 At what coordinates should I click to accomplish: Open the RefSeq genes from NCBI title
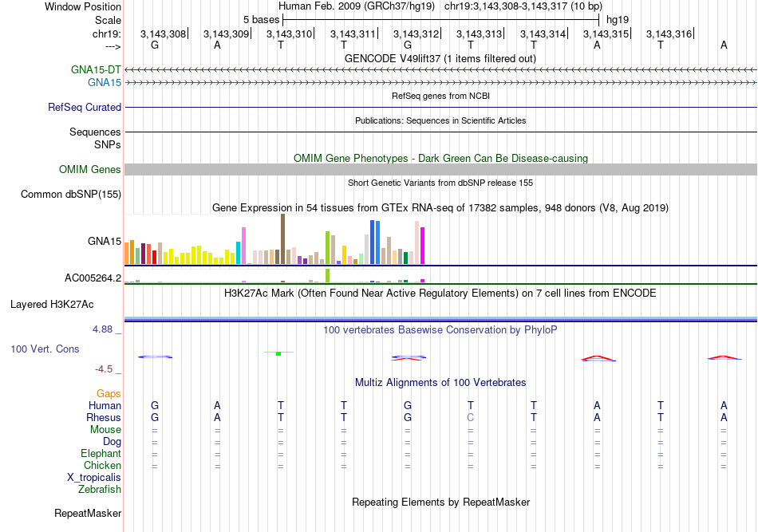point(440,96)
